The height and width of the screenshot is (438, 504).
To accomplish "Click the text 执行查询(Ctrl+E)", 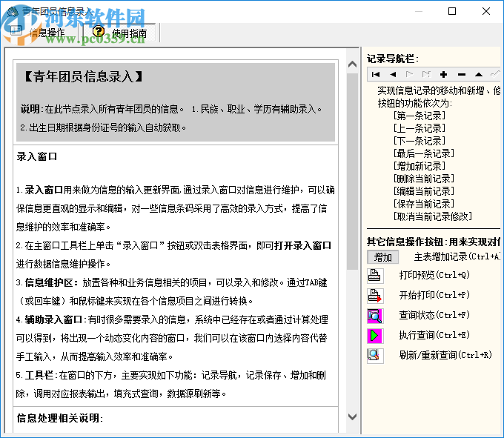I will 434,335.
